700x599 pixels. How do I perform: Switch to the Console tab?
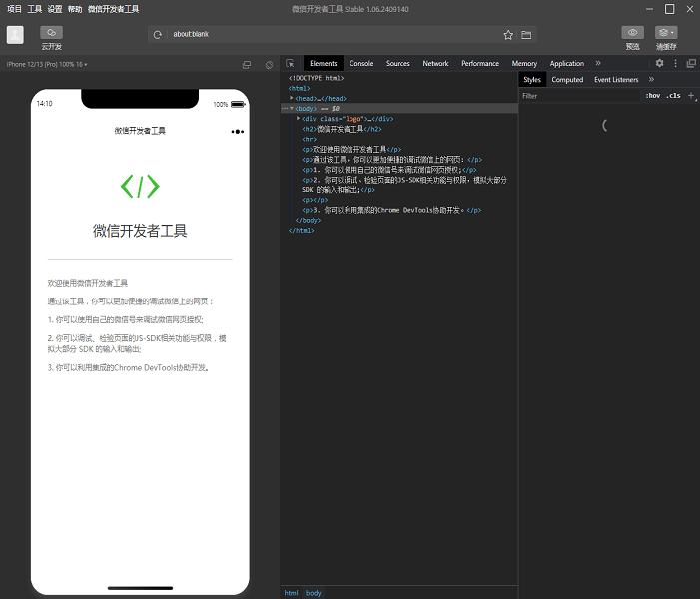[x=361, y=63]
